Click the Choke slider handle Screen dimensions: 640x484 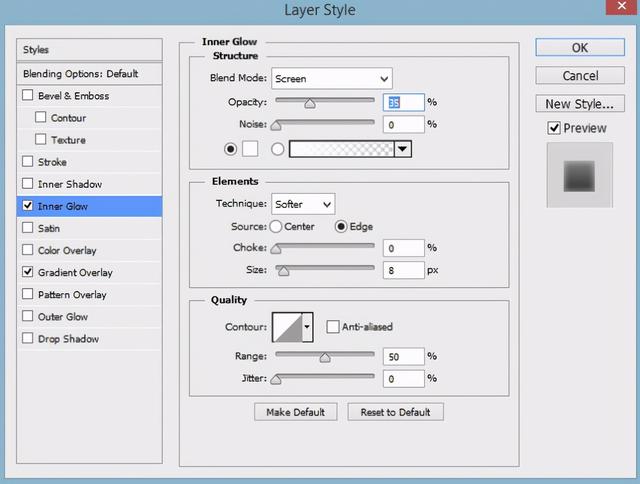pos(276,249)
